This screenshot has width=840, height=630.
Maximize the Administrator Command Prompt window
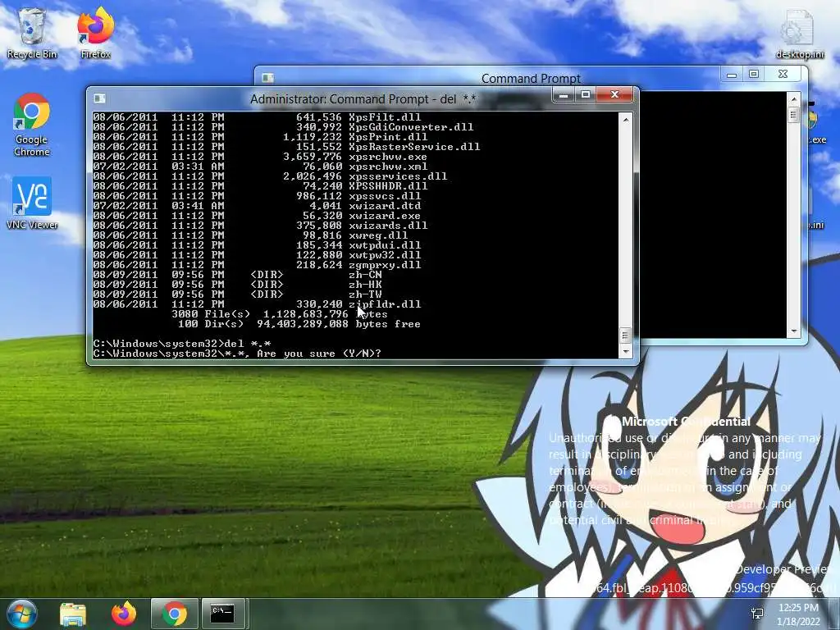coord(586,95)
